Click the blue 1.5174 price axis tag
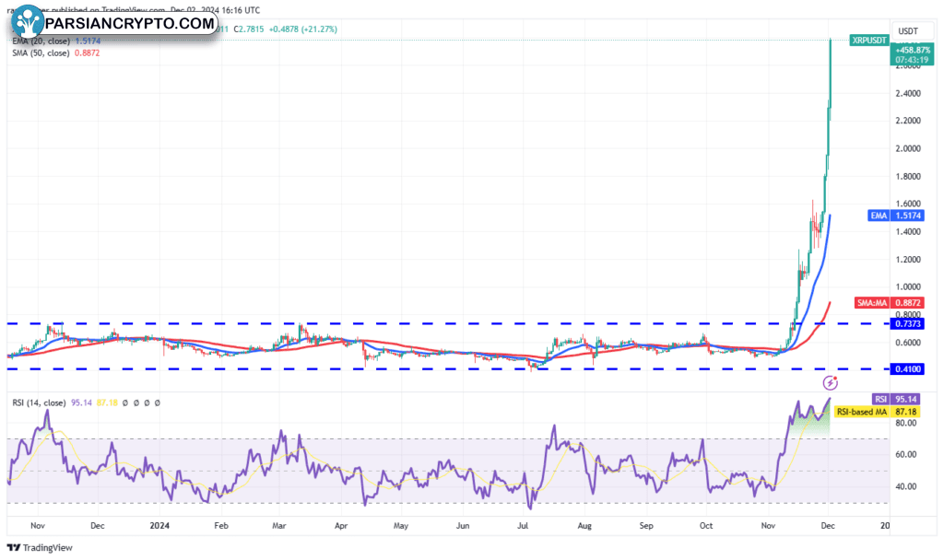Image resolution: width=944 pixels, height=560 pixels. 907,216
